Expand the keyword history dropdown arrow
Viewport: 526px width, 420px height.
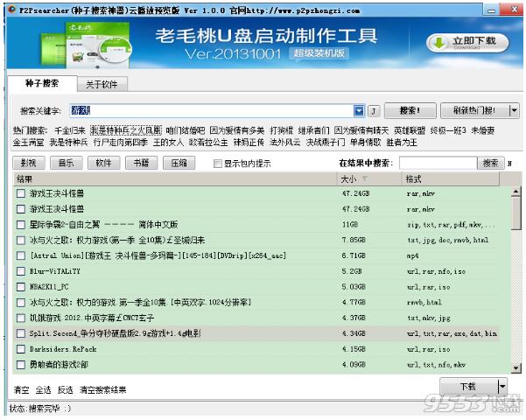coord(359,111)
